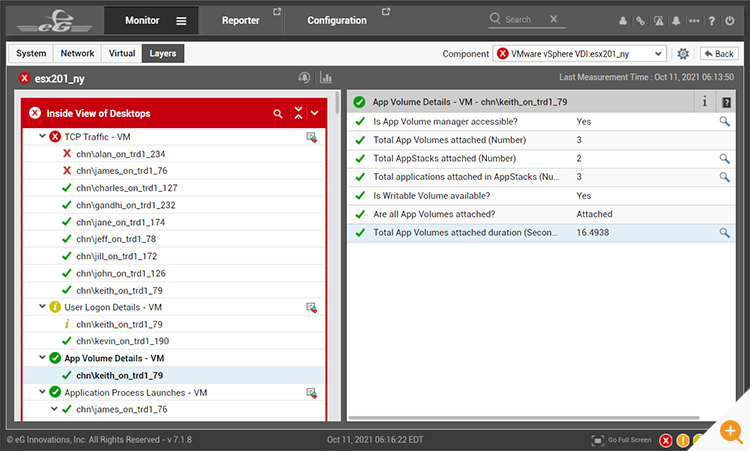Image resolution: width=750 pixels, height=451 pixels.
Task: Open the three-dots more options icon
Action: (694, 21)
